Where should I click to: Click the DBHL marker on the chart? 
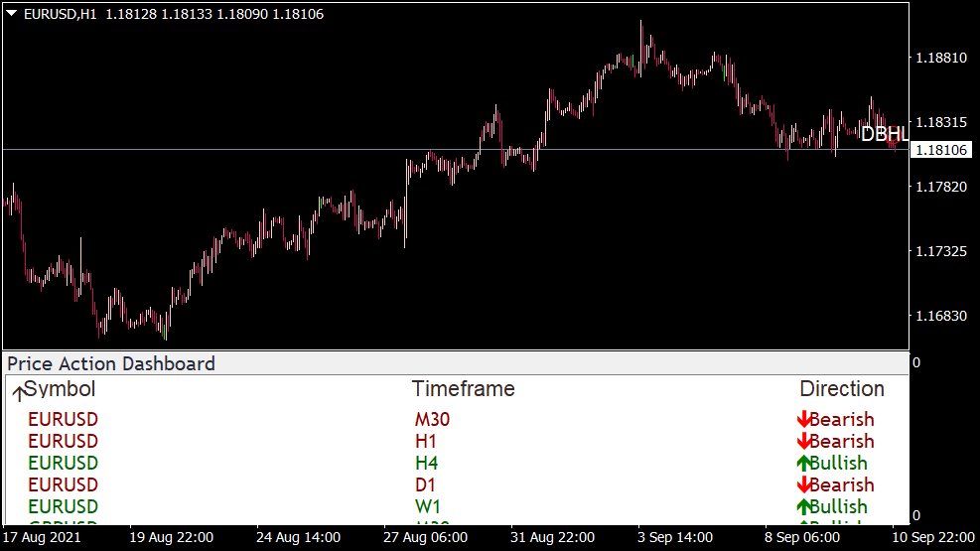click(x=883, y=134)
